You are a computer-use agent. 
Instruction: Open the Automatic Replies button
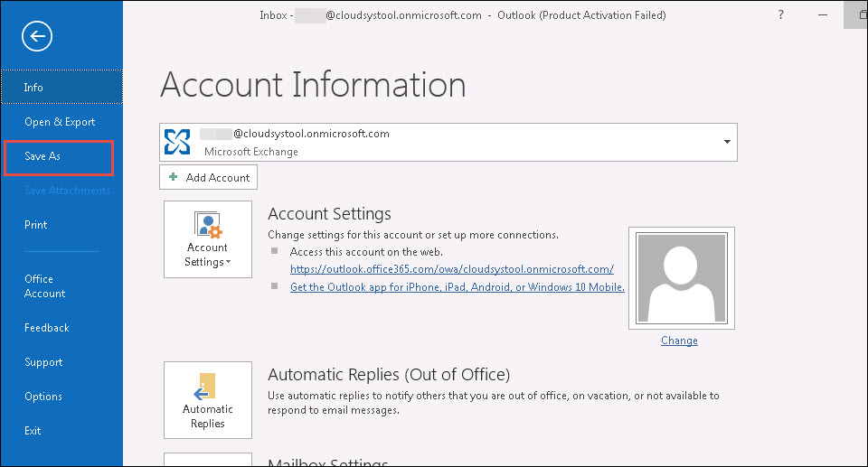[208, 400]
